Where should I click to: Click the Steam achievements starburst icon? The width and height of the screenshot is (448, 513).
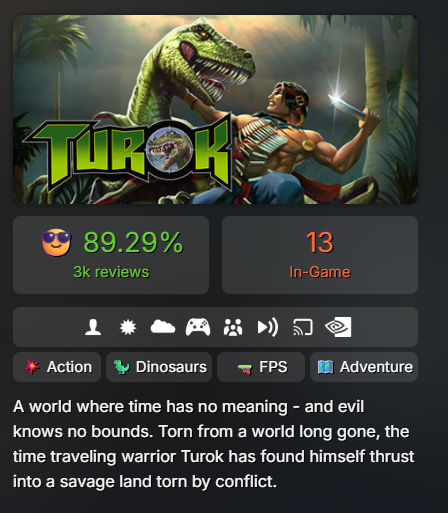click(128, 327)
